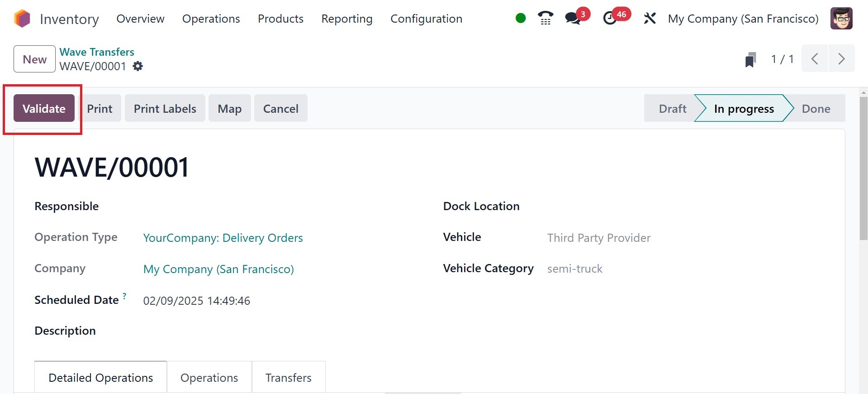Open the company switcher My Company (San Francisco)

pyautogui.click(x=743, y=19)
